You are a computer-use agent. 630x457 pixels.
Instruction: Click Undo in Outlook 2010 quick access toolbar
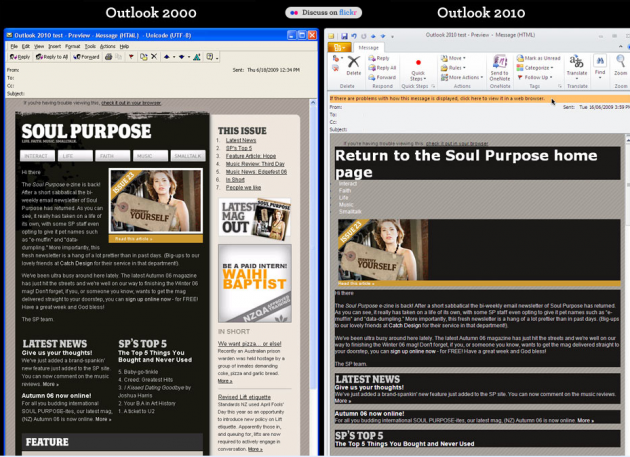coord(354,36)
